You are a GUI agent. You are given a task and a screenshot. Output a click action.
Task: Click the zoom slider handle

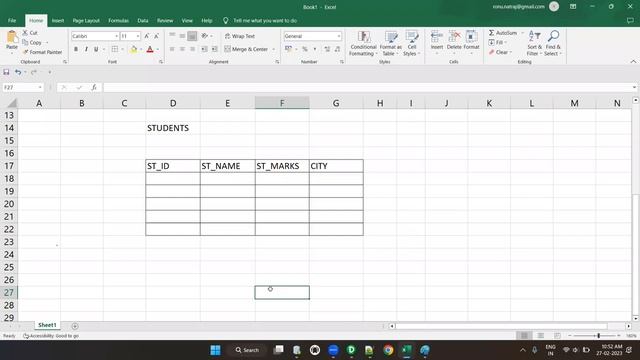pyautogui.click(x=598, y=336)
